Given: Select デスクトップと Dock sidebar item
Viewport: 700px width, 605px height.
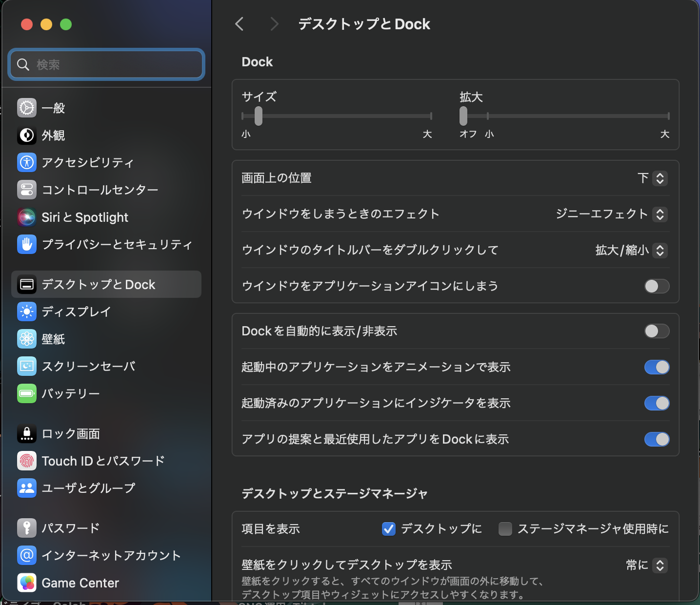Looking at the screenshot, I should pyautogui.click(x=98, y=284).
